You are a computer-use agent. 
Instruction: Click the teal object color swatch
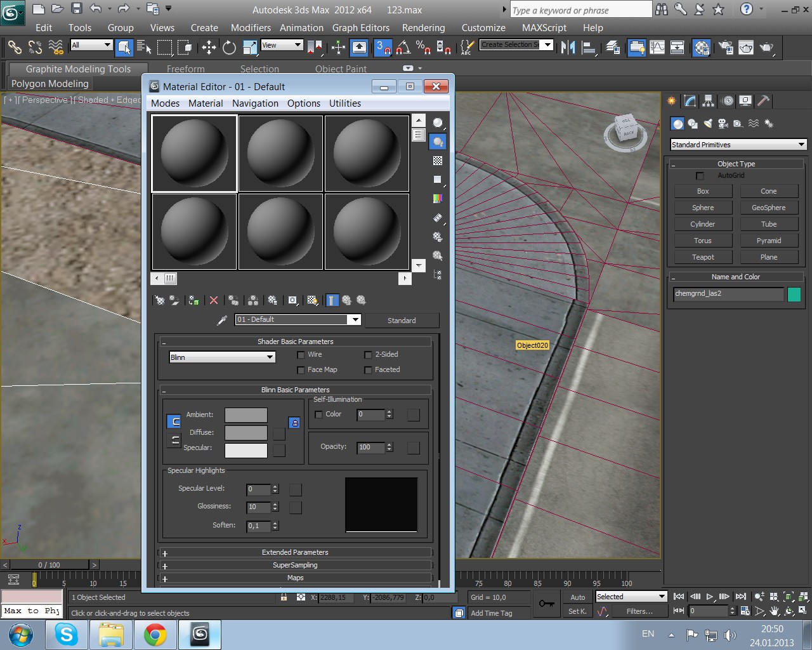click(794, 295)
